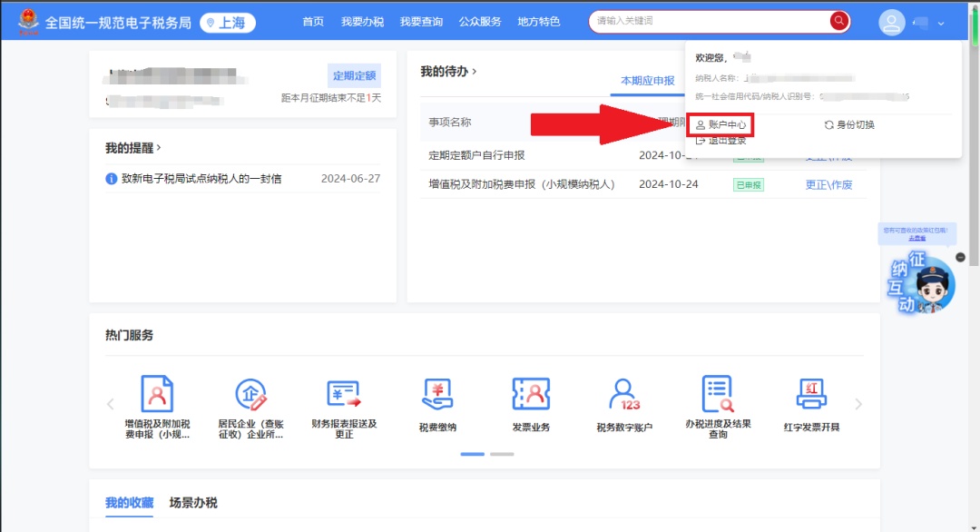Screen dimensions: 980x532
Task: Switch to the 场景办税 tab
Action: (x=193, y=503)
